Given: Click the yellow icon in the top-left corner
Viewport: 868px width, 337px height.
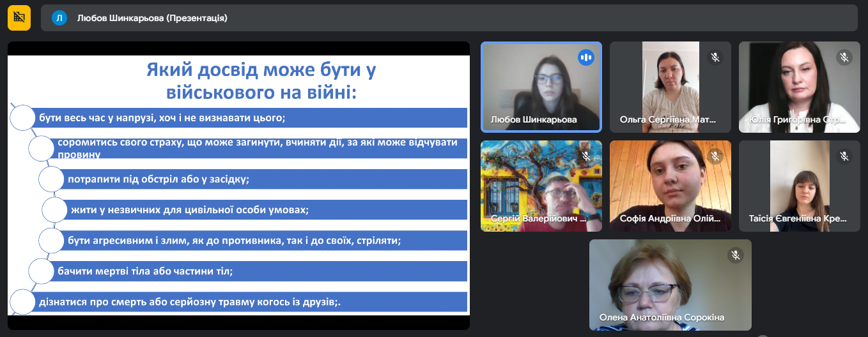Looking at the screenshot, I should [x=19, y=17].
